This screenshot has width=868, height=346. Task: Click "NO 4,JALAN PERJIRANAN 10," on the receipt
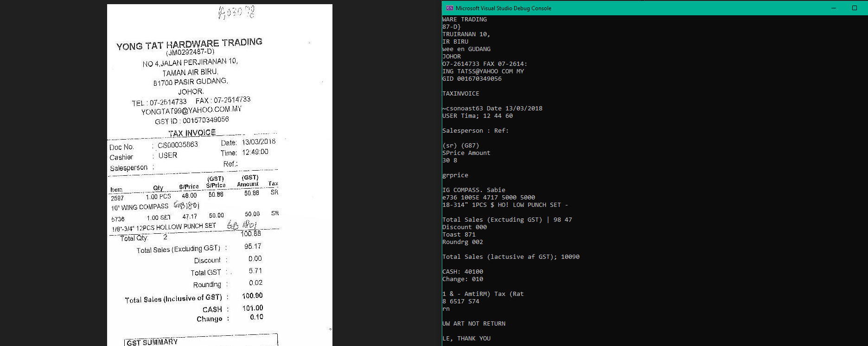coord(190,63)
